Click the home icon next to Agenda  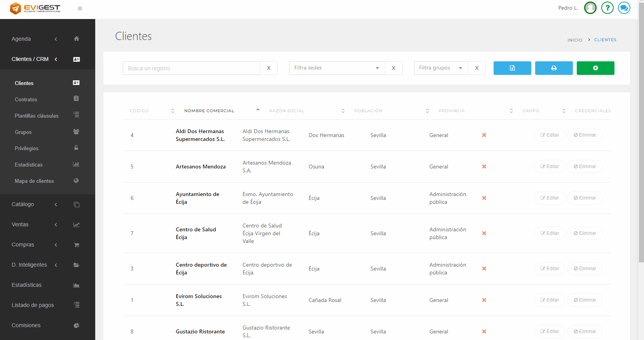[x=77, y=39]
